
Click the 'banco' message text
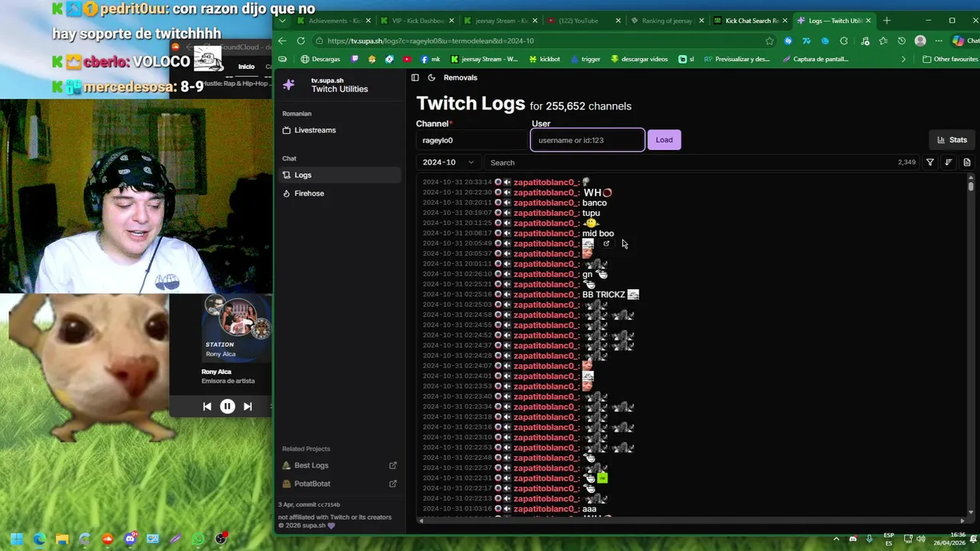tap(594, 203)
